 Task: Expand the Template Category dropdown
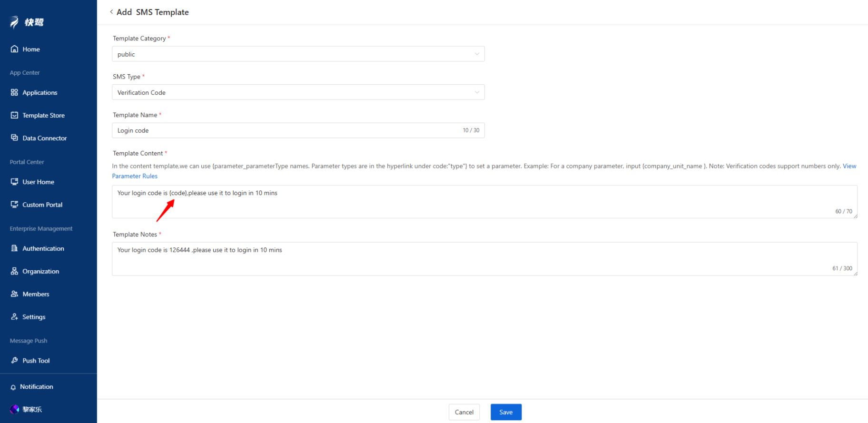click(x=298, y=54)
